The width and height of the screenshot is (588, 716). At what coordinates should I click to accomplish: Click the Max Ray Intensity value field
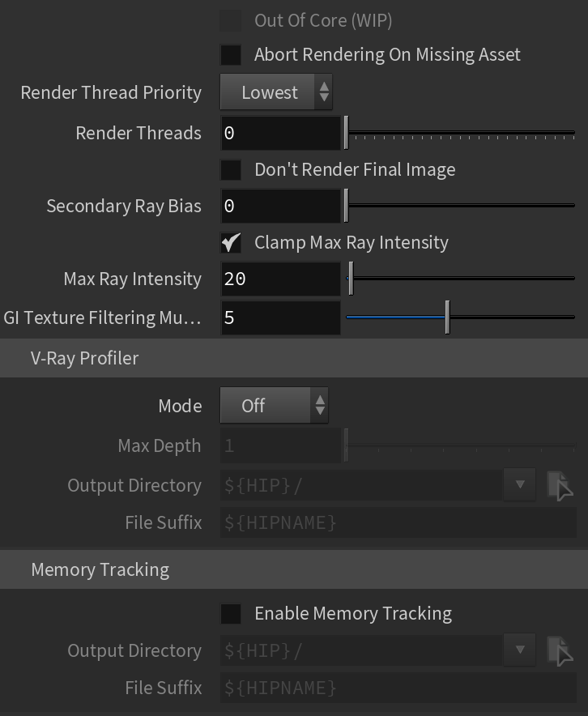[281, 279]
